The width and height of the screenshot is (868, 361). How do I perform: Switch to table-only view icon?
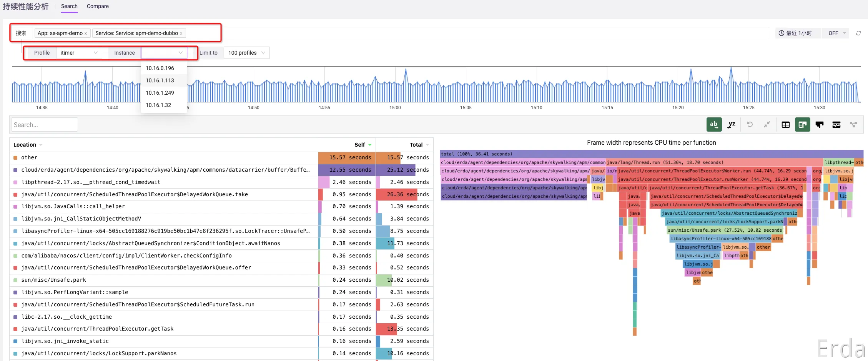click(x=786, y=125)
